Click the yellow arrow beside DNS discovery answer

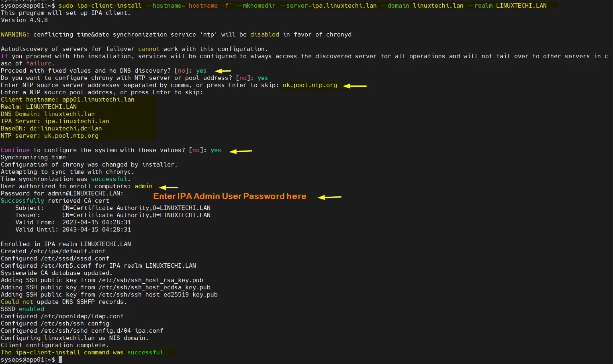click(x=223, y=71)
